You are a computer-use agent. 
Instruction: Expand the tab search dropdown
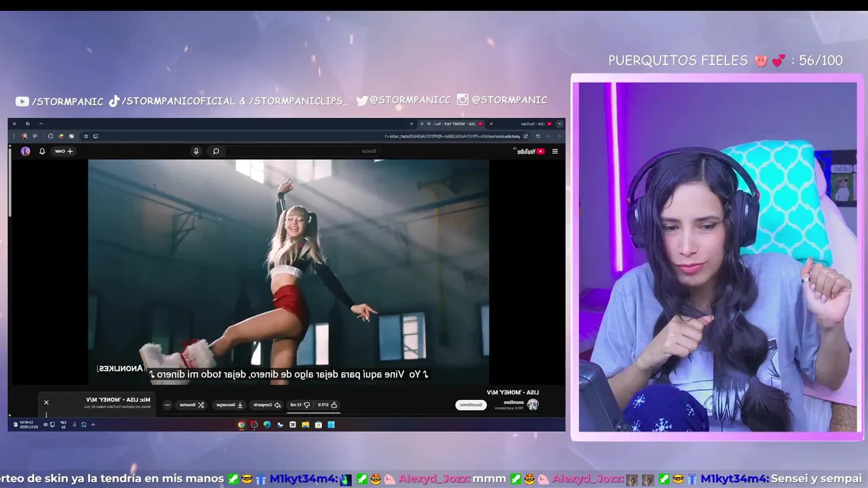click(x=559, y=124)
